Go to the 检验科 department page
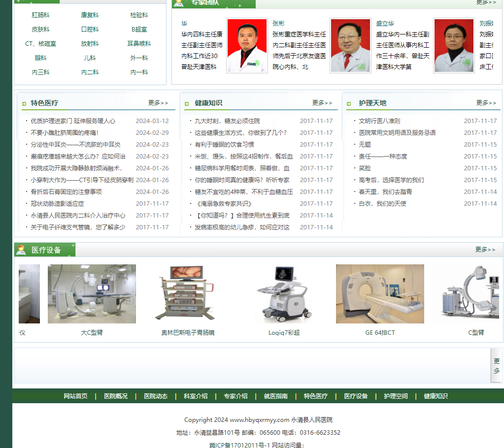The height and width of the screenshot is (448, 504). click(139, 15)
